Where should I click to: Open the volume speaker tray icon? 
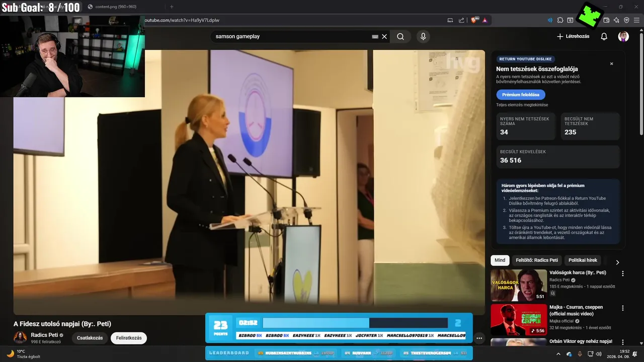[x=598, y=354]
